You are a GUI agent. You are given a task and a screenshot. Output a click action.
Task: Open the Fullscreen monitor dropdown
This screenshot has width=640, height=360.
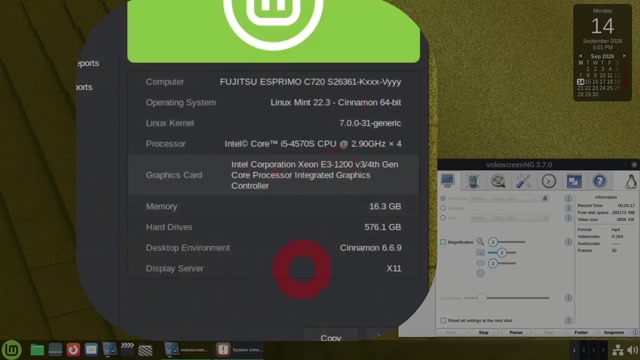coord(504,198)
